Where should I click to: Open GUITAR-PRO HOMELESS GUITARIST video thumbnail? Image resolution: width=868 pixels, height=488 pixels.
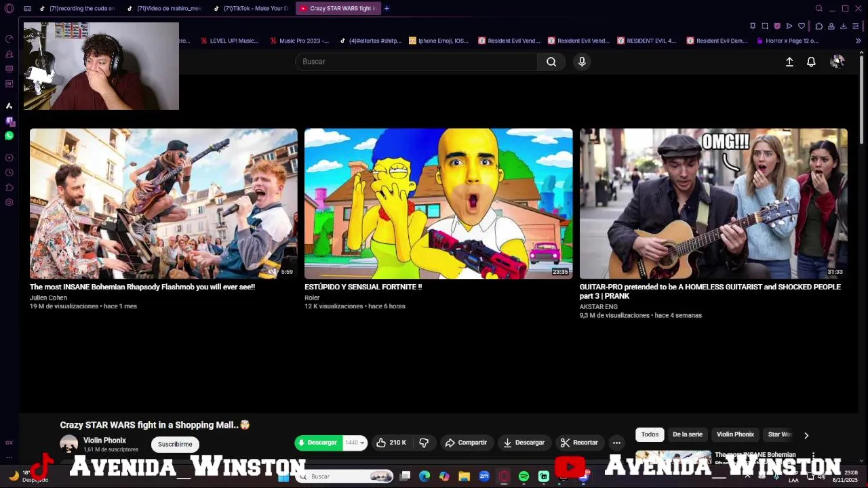[713, 203]
